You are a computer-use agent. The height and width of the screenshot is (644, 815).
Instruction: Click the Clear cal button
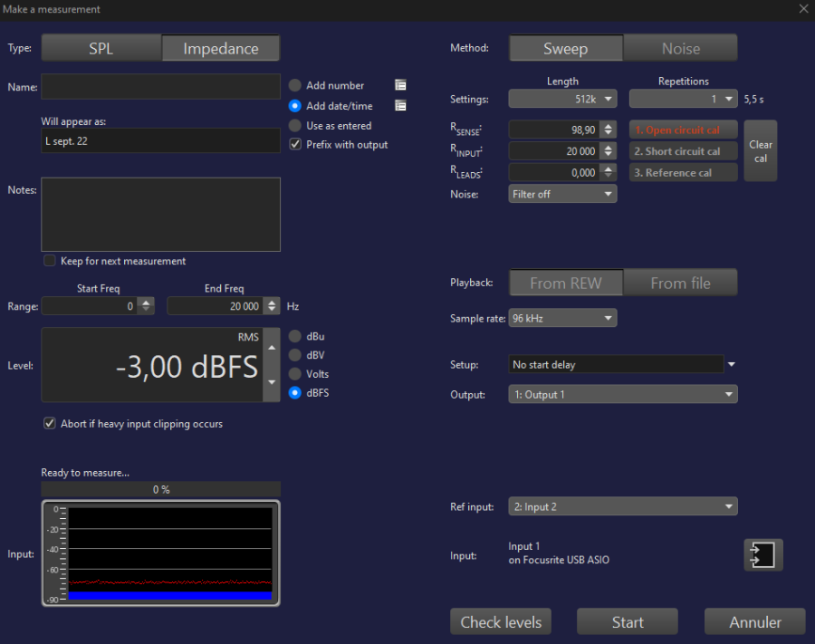(x=761, y=151)
